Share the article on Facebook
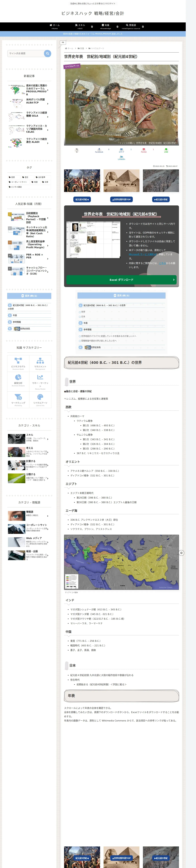Image resolution: width=196 pixels, height=868 pixels. [x=99, y=150]
